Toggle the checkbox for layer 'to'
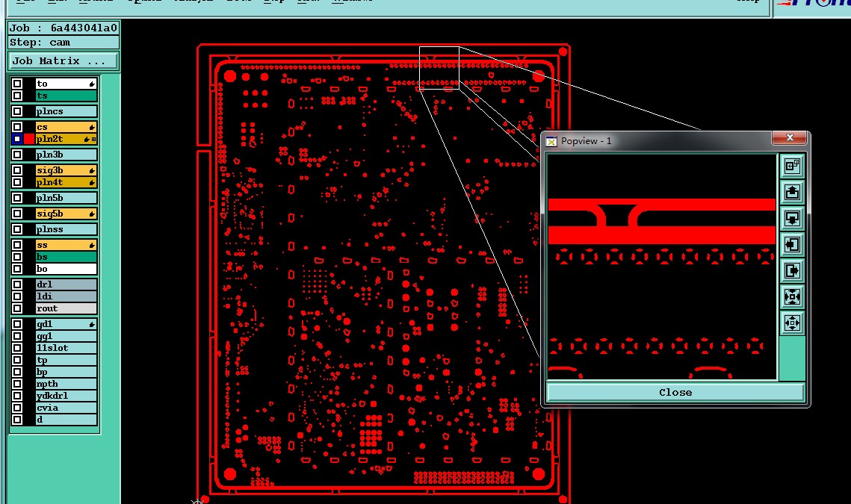The height and width of the screenshot is (504, 851). (x=17, y=84)
